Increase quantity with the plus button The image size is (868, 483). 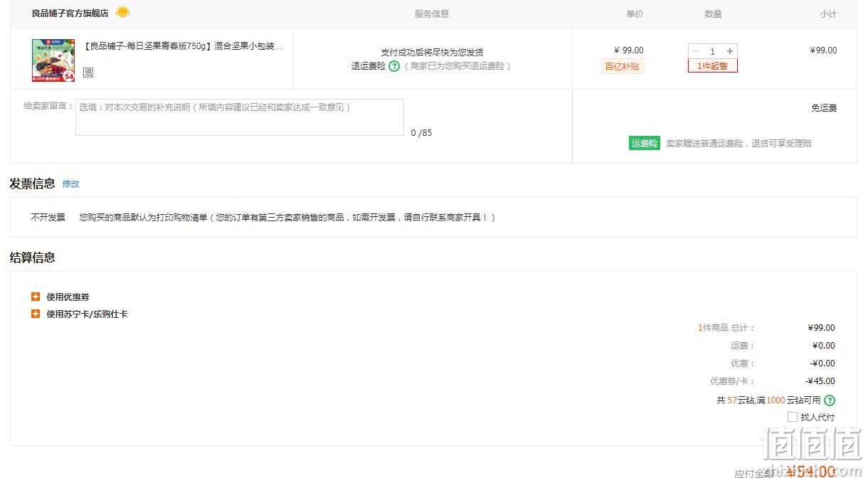click(730, 51)
